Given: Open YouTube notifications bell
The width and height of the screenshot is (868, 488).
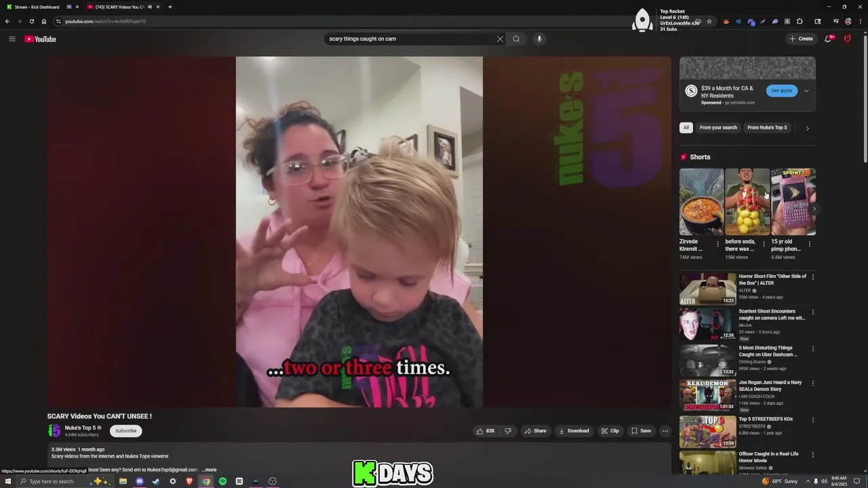Looking at the screenshot, I should [x=828, y=39].
